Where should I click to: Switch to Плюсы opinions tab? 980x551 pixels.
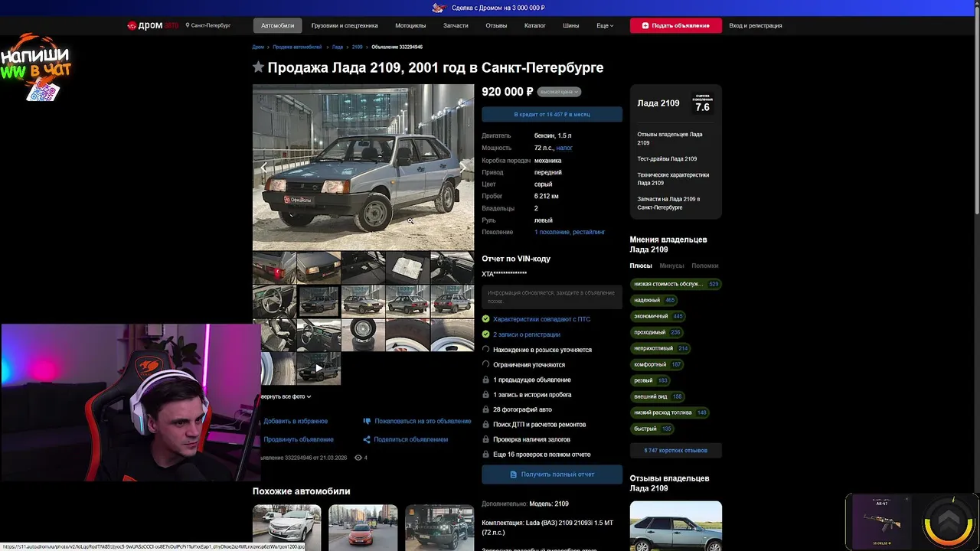(x=641, y=266)
